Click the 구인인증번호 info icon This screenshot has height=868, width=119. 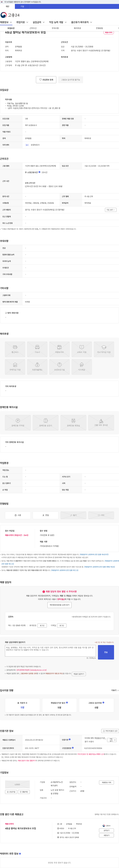pyautogui.click(x=73, y=748)
